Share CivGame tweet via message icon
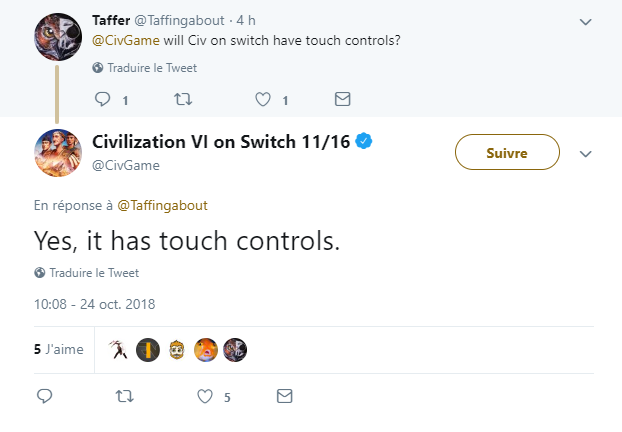622x432 pixels. [x=285, y=397]
